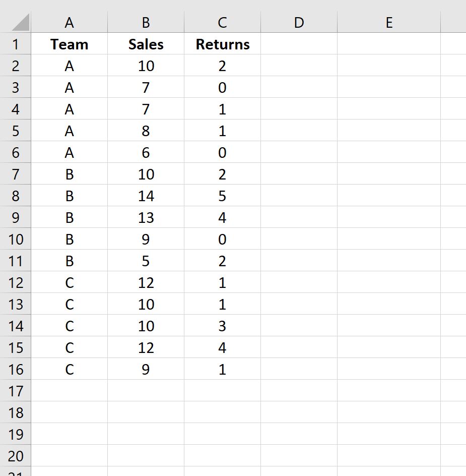Click the Select All corner triangle
466x476 pixels.
pyautogui.click(x=20, y=22)
